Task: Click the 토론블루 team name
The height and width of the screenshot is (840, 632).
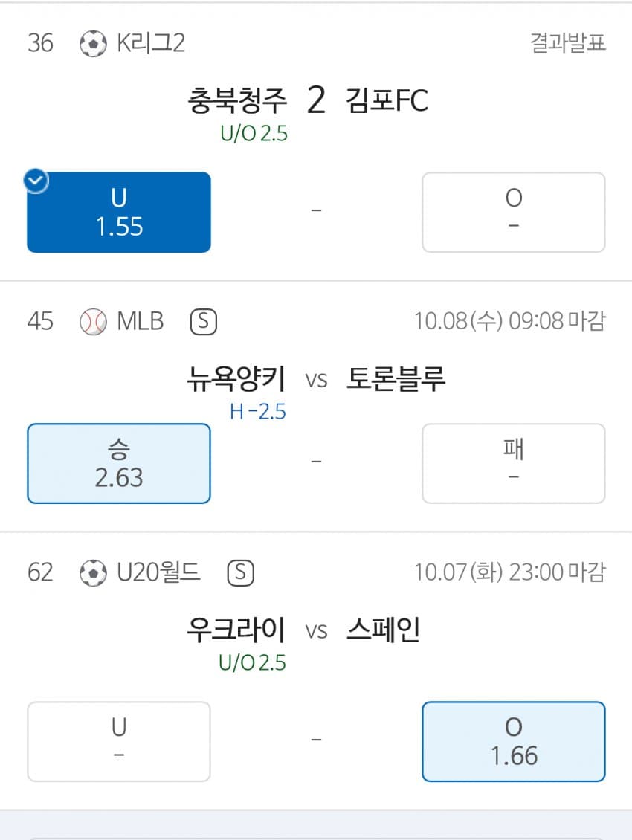Action: point(396,380)
